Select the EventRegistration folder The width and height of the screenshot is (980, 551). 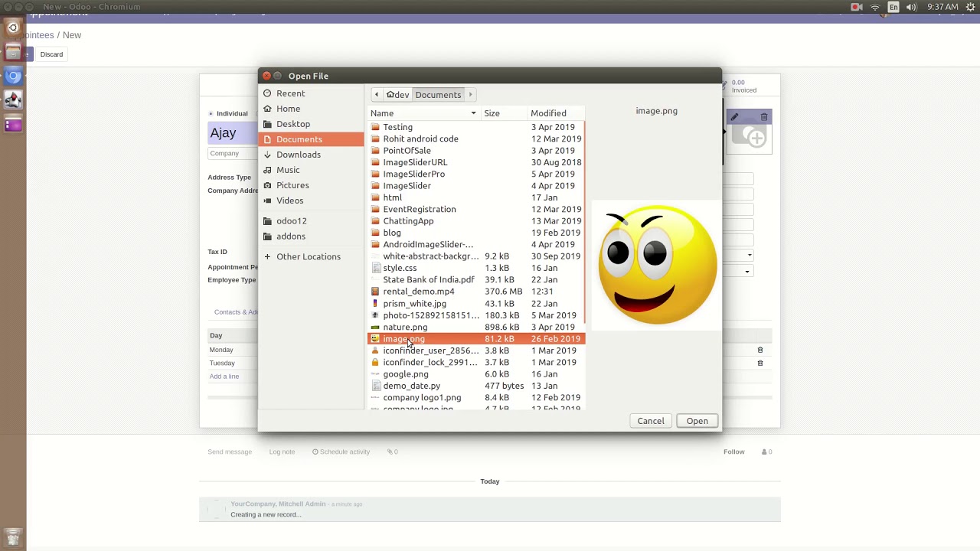coord(475,209)
